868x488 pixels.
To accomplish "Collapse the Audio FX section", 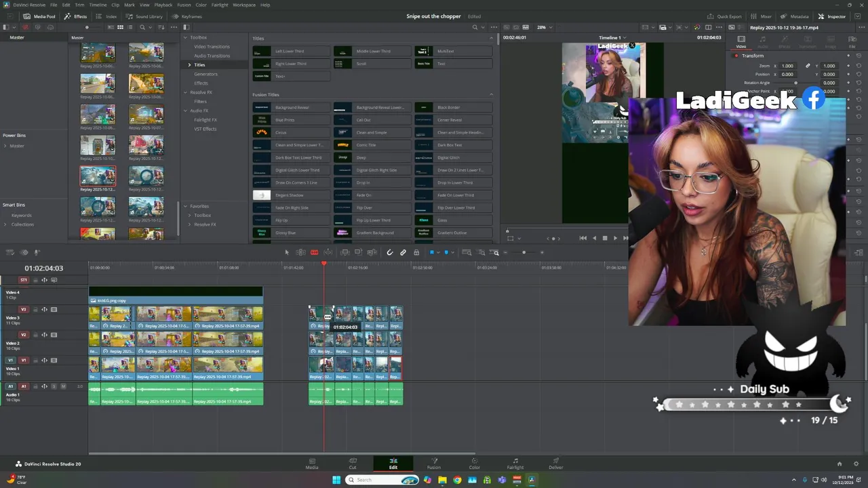I will [x=185, y=110].
